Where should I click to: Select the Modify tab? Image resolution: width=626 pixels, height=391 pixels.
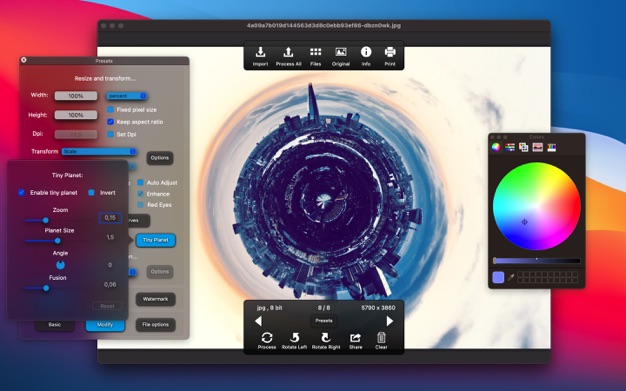[x=105, y=325]
